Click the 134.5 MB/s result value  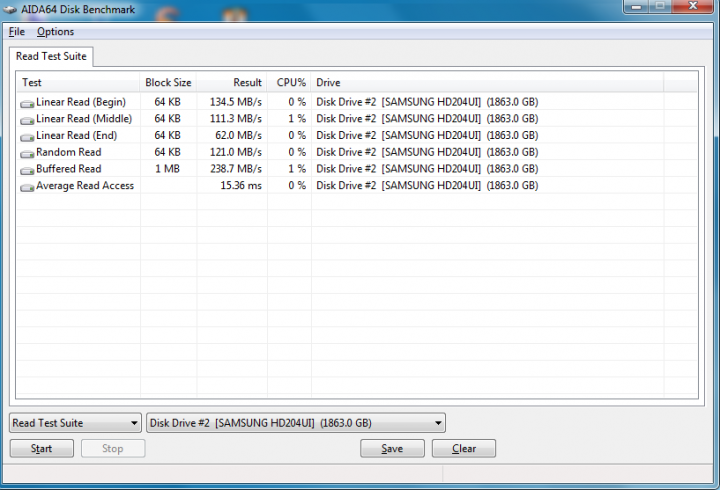(x=236, y=102)
